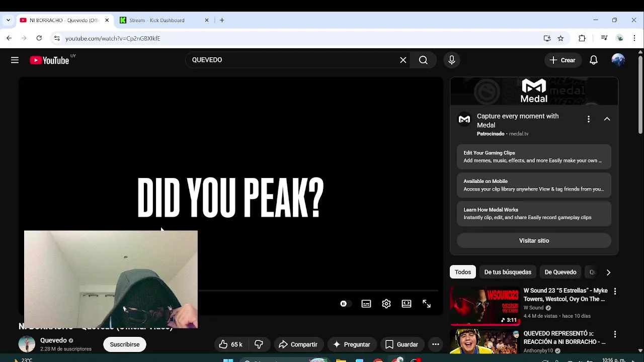Like the video with 65 k
The width and height of the screenshot is (644, 362).
point(231,344)
